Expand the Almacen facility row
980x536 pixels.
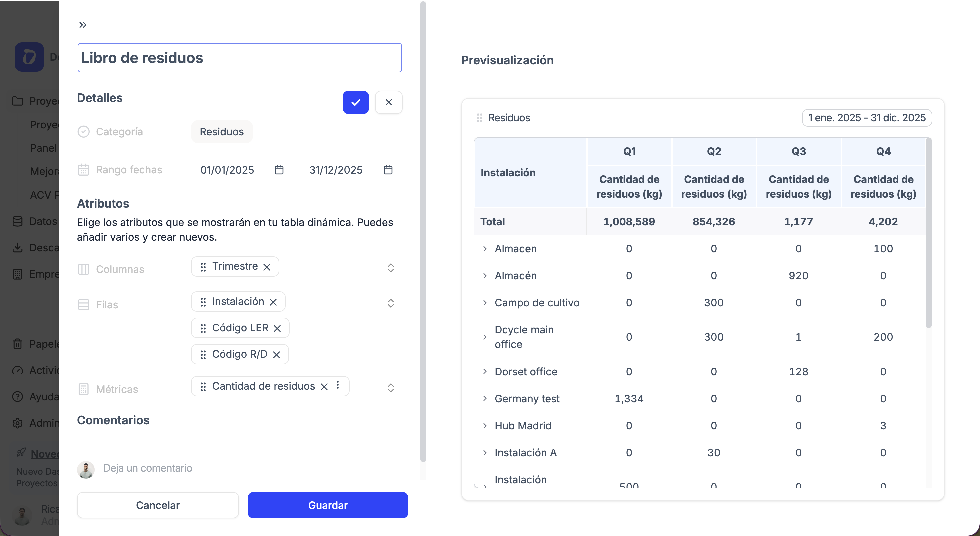(485, 248)
